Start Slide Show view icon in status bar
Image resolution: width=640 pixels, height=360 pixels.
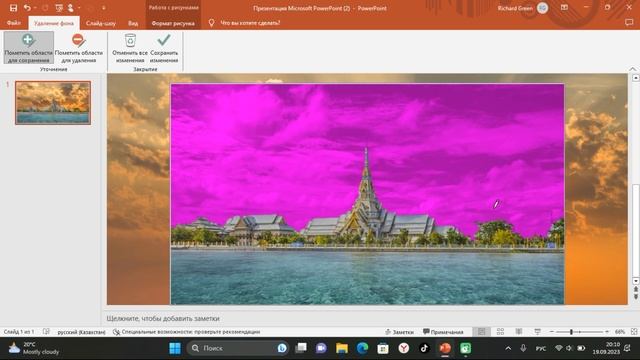click(538, 332)
